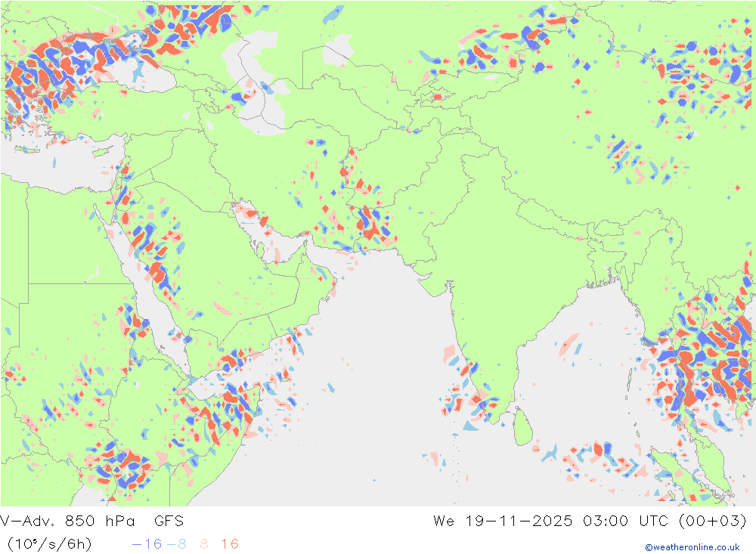This screenshot has height=554, width=756.
Task: Click the units label '(10⁵/s/6h)'
Action: click(x=49, y=544)
